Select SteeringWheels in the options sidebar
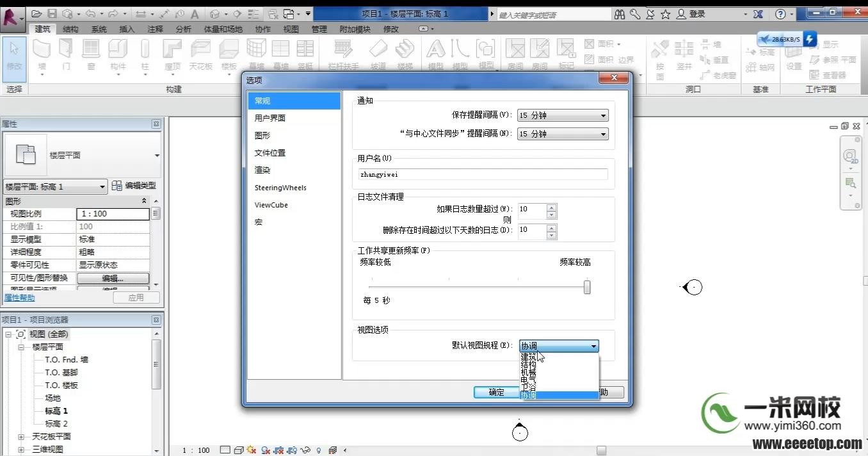This screenshot has width=868, height=456. tap(294, 188)
